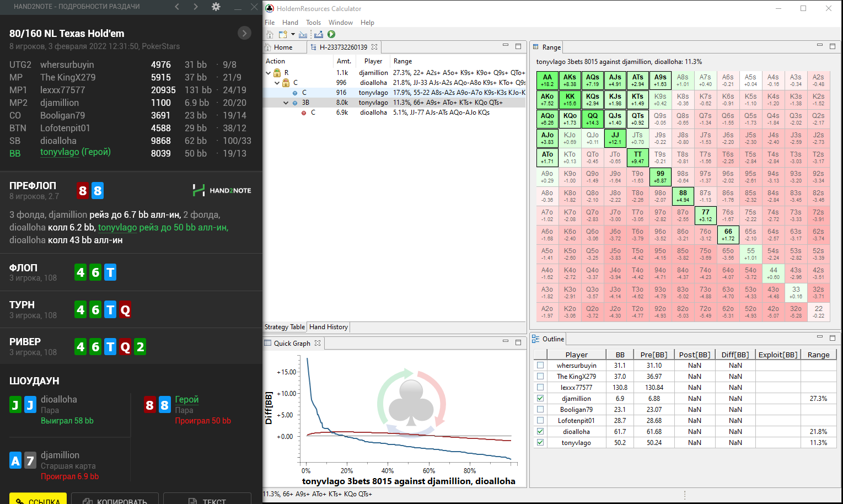The height and width of the screenshot is (504, 843).
Task: Click the New Hand toolbar icon
Action: tap(283, 34)
